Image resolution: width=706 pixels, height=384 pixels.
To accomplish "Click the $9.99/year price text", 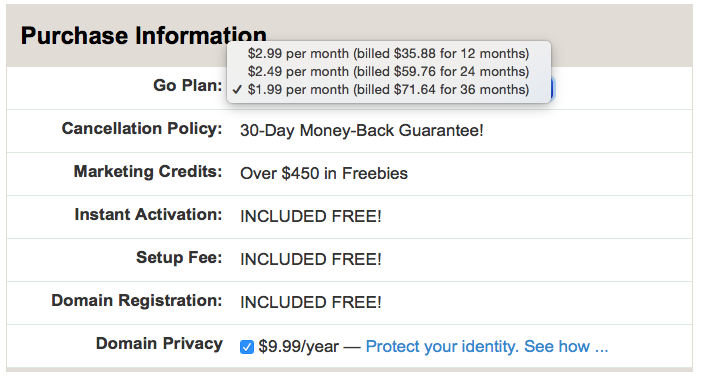I will click(x=299, y=347).
